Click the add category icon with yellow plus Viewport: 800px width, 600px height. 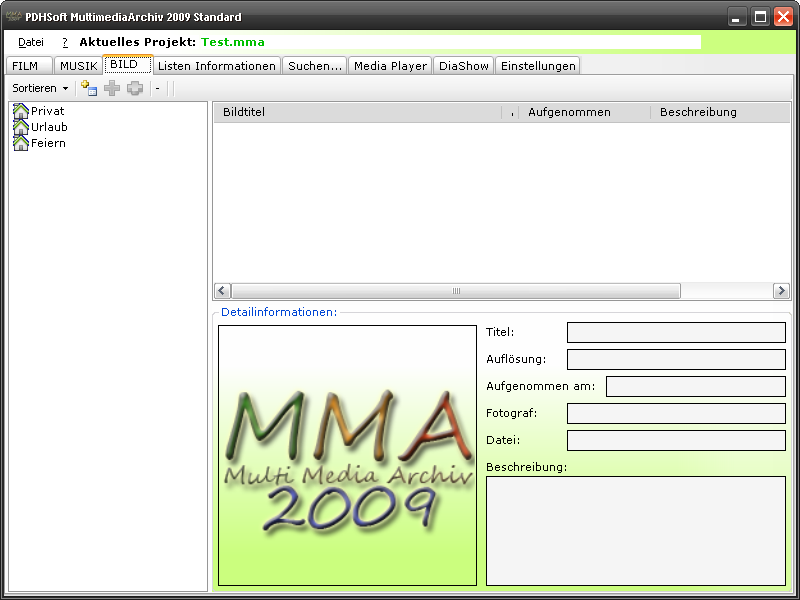coord(89,88)
